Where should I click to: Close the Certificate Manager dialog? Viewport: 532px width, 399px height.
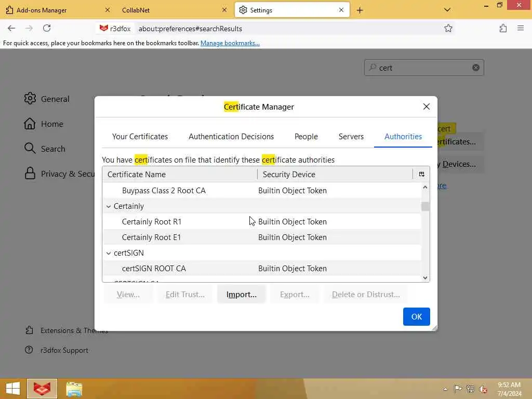coord(427,107)
